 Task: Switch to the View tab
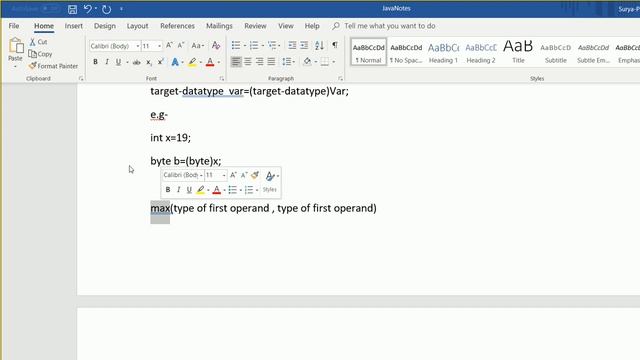pyautogui.click(x=286, y=26)
